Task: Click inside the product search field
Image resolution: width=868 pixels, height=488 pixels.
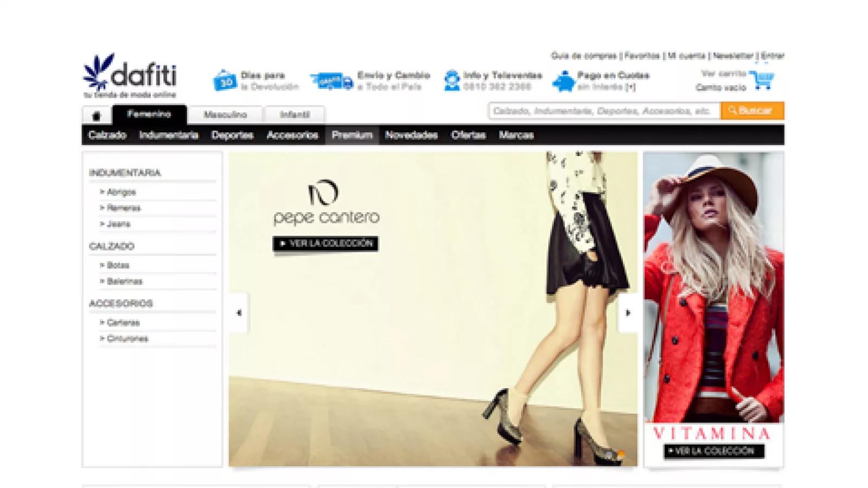Action: 603,111
